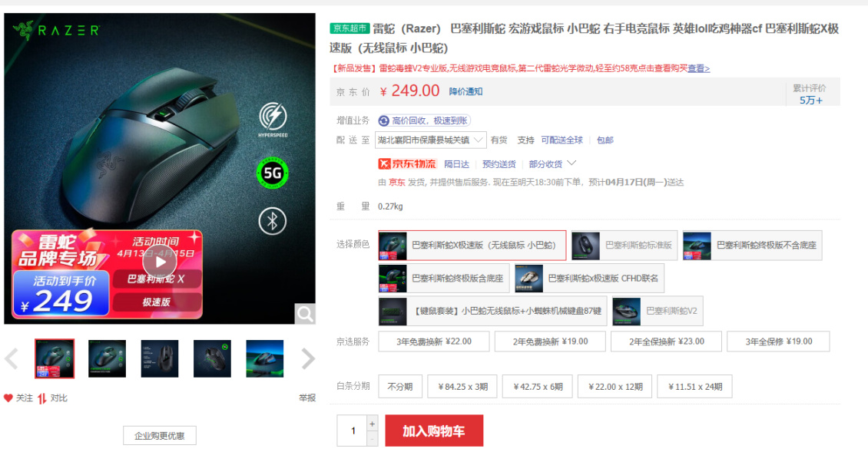The image size is (868, 452).
Task: Show previous product thumbnails arrow
Action: (12, 358)
